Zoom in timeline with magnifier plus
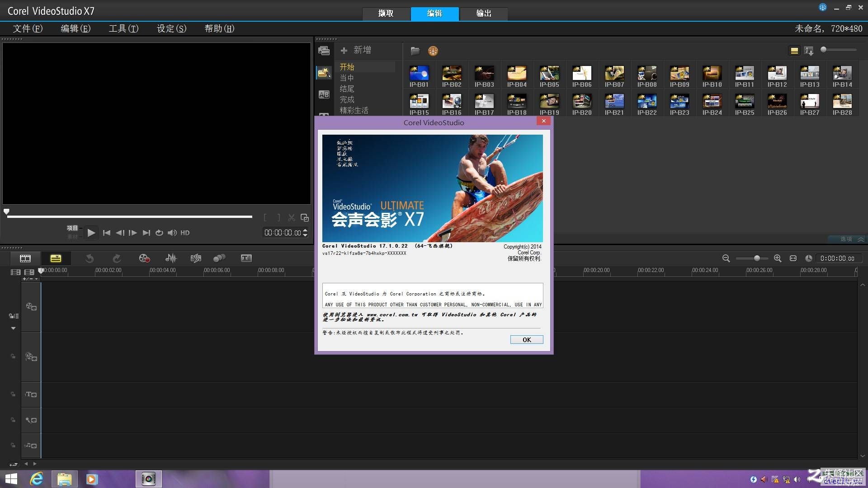Image resolution: width=868 pixels, height=488 pixels. 778,258
